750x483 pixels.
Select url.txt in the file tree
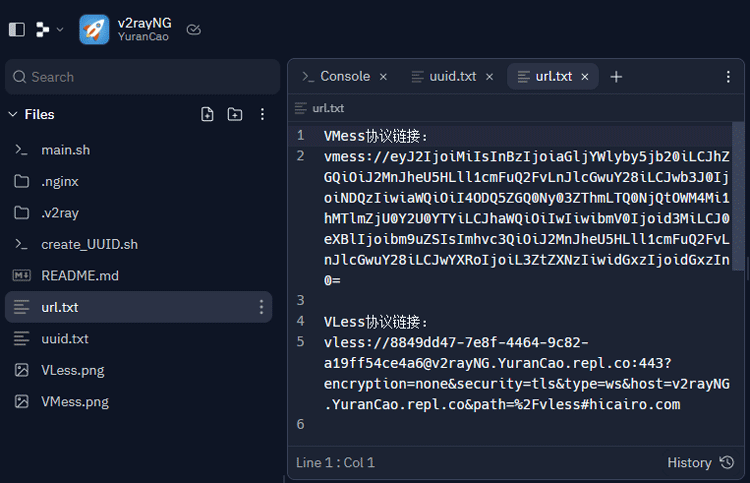139,307
